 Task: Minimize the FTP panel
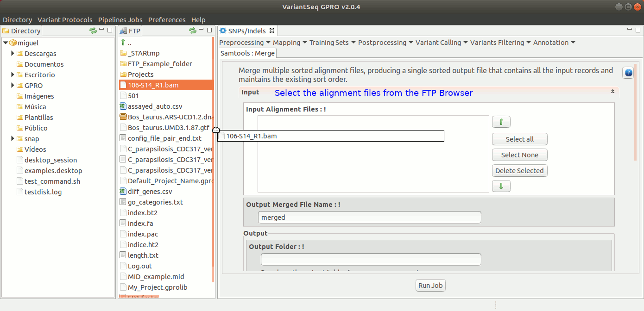pyautogui.click(x=202, y=30)
